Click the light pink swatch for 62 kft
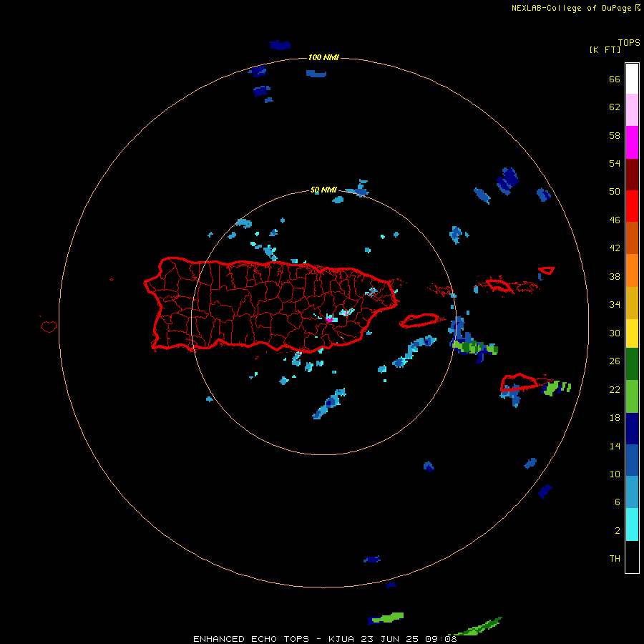This screenshot has width=644, height=644. coord(632,110)
